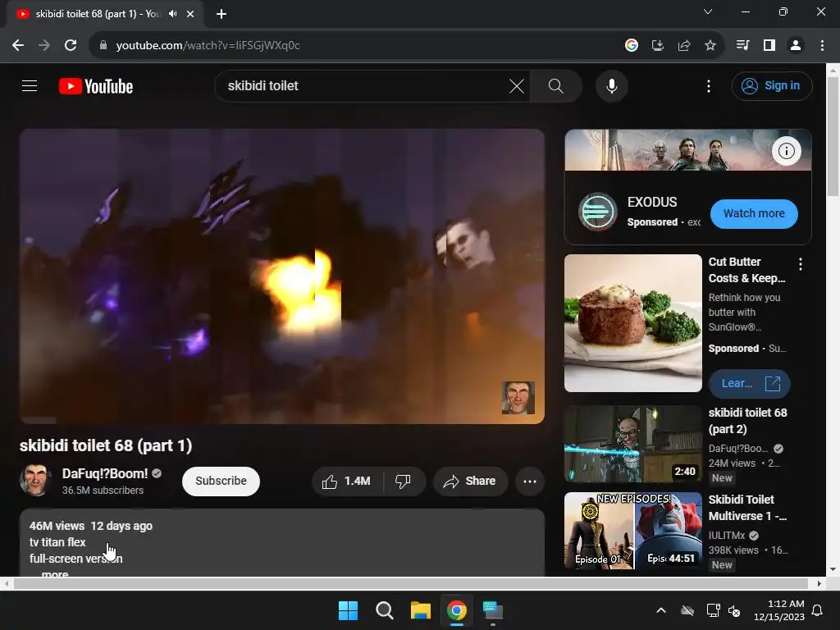Share this page via address bar icon

point(684,46)
